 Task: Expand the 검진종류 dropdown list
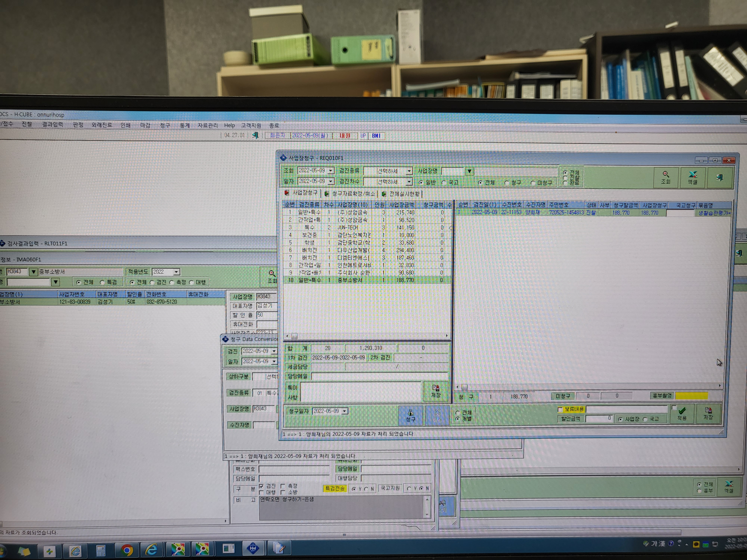409,171
